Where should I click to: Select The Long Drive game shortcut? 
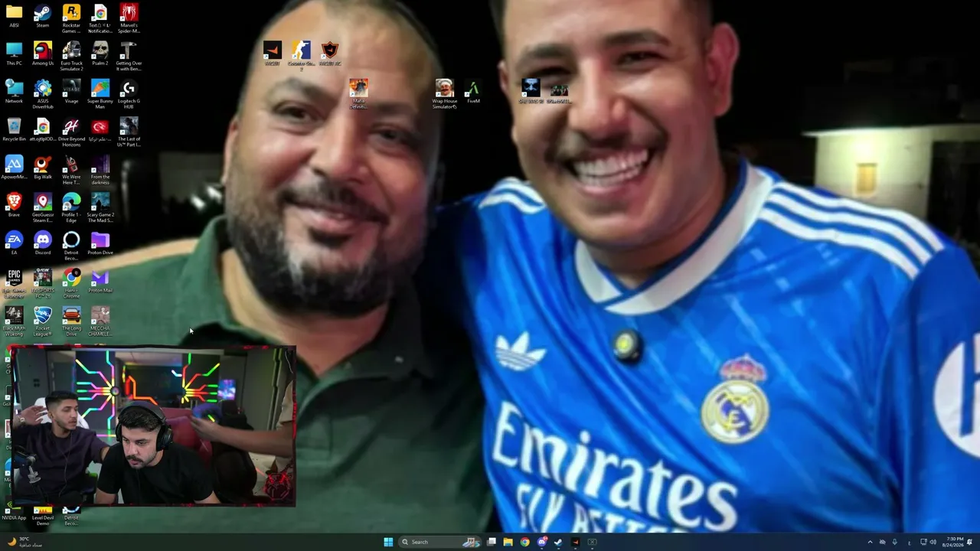point(71,321)
